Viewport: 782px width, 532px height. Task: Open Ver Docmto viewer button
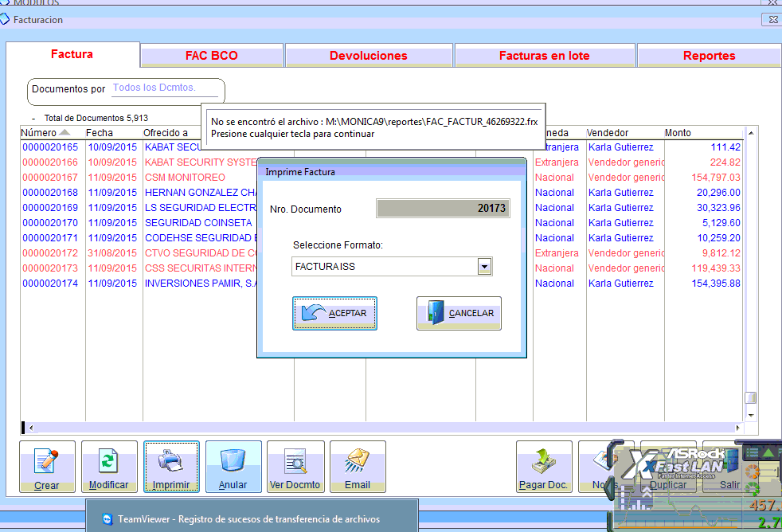click(x=295, y=467)
